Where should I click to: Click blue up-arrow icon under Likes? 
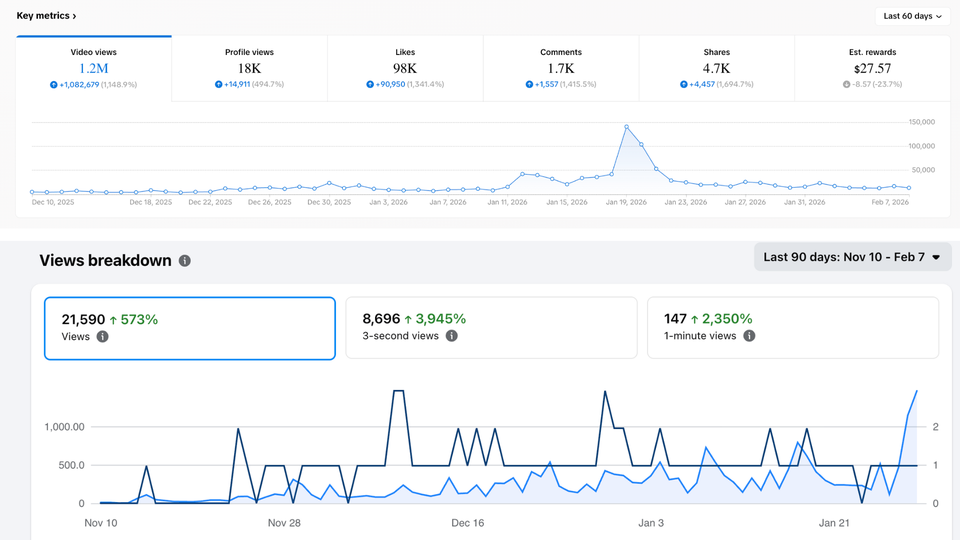pos(370,85)
